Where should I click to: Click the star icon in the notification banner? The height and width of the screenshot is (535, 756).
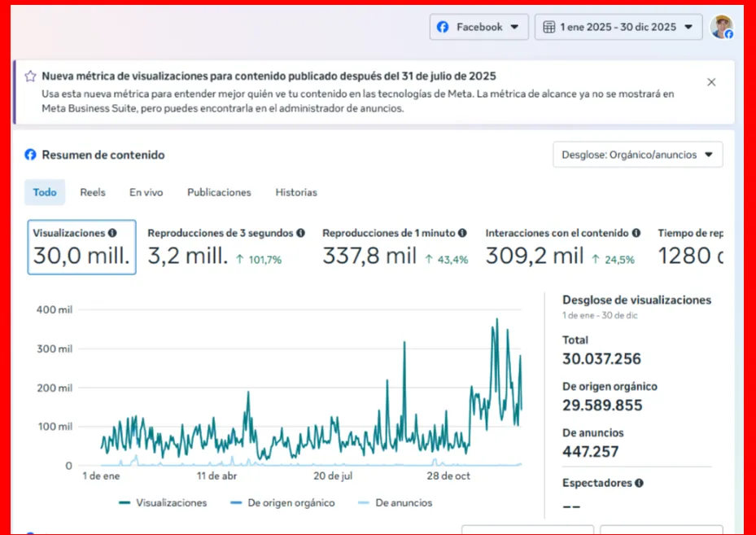coord(30,76)
